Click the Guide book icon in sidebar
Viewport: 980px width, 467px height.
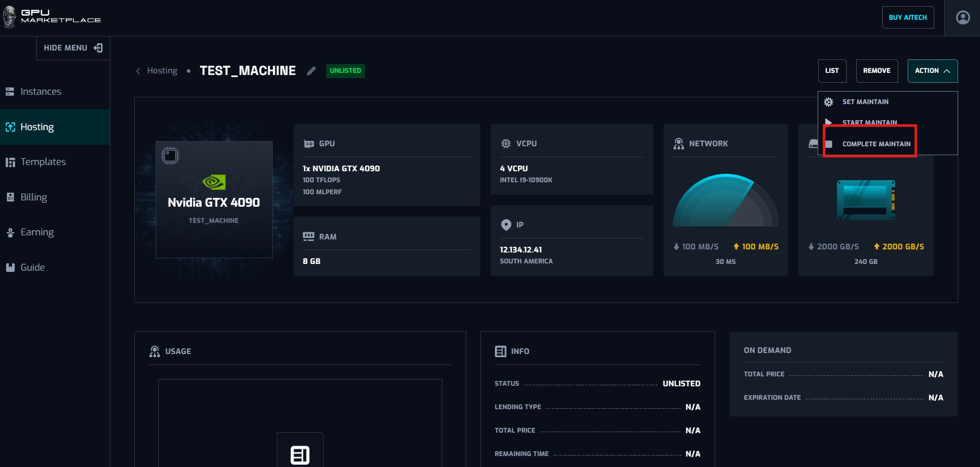click(x=10, y=268)
